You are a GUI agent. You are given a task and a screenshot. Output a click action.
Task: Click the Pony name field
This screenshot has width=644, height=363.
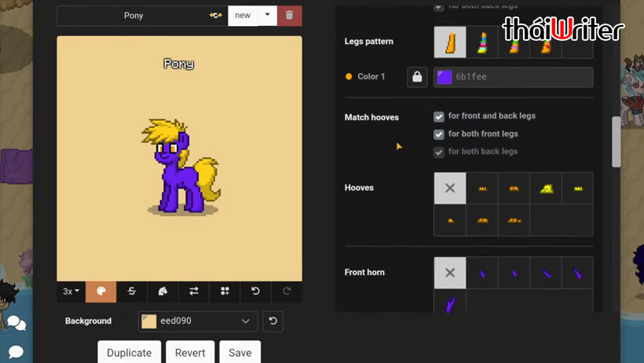[x=134, y=16]
